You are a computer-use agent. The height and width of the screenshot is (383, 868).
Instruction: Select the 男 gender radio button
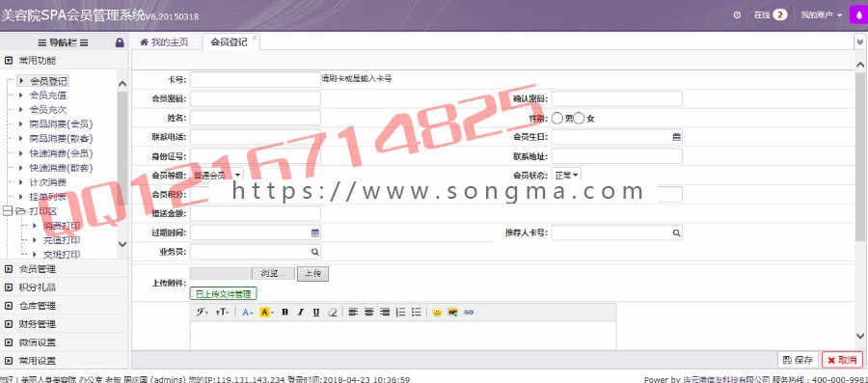point(557,118)
